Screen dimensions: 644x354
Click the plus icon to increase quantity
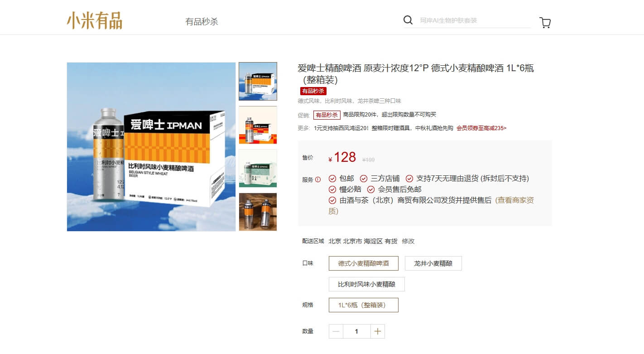pos(377,331)
